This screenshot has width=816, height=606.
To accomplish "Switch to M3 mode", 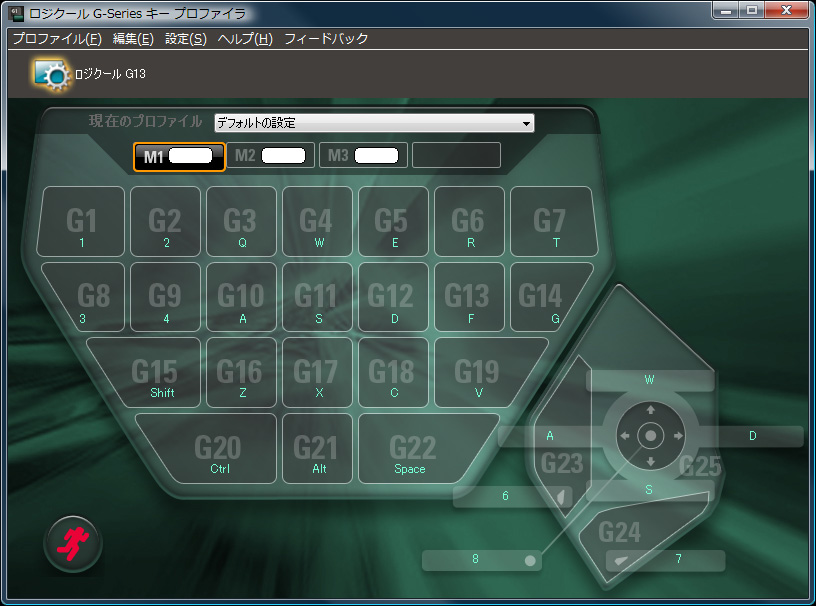I will click(363, 156).
